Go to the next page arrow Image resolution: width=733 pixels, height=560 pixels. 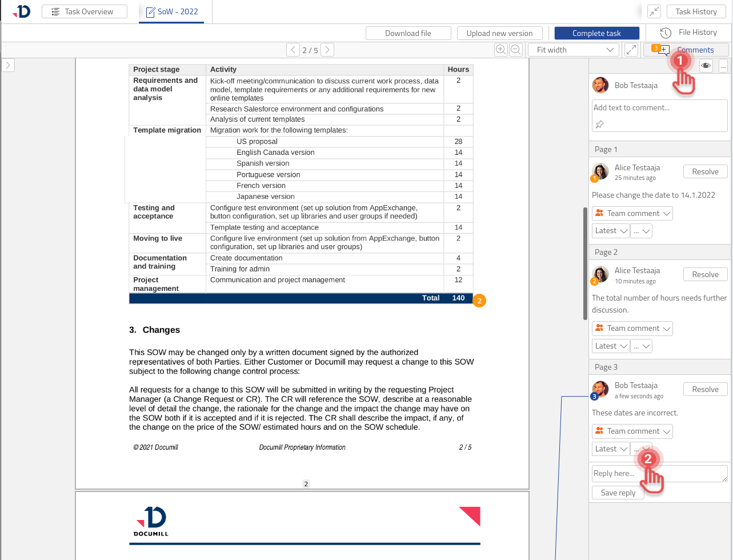click(x=327, y=50)
